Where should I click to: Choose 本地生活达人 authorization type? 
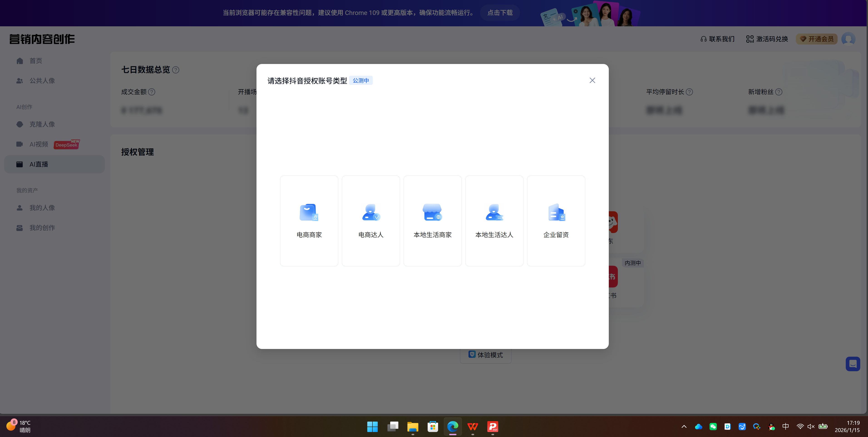[x=494, y=221]
